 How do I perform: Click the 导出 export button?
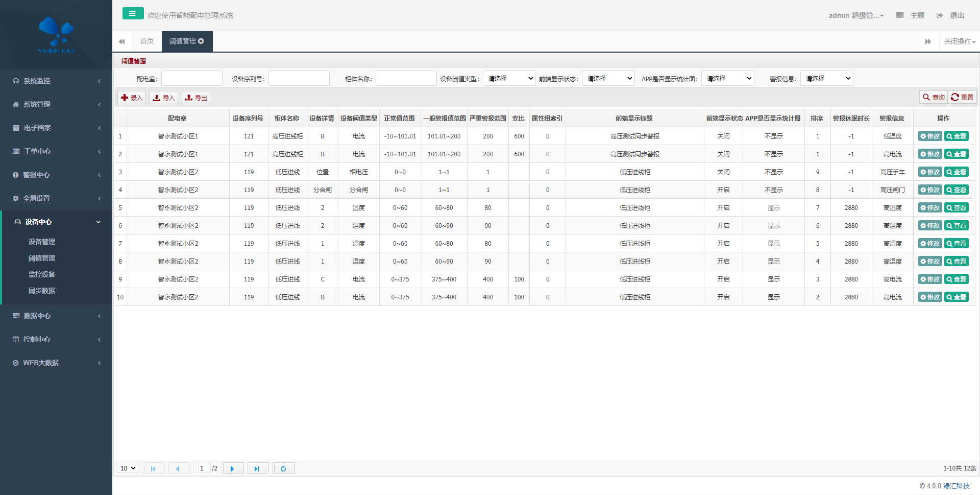[196, 98]
